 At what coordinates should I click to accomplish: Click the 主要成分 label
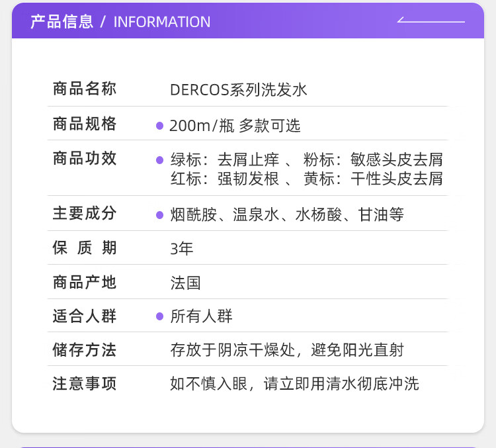85,214
